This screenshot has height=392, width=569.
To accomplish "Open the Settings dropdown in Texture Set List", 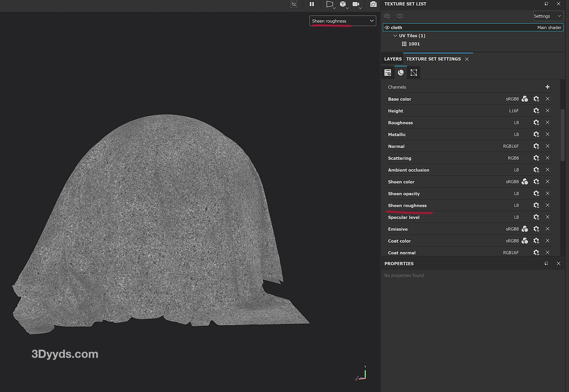I will pos(548,16).
